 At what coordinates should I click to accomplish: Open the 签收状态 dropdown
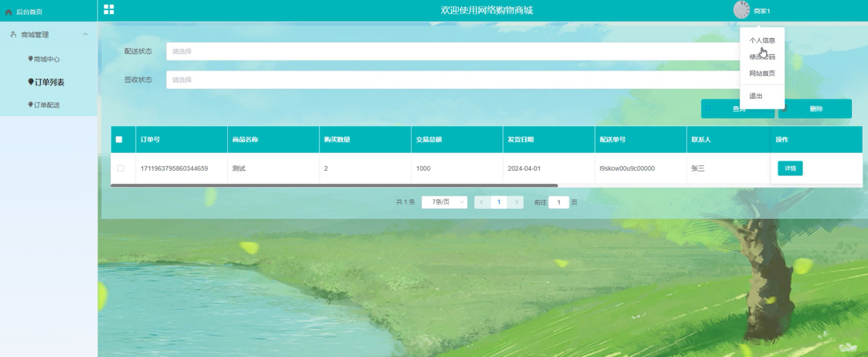[x=453, y=79]
